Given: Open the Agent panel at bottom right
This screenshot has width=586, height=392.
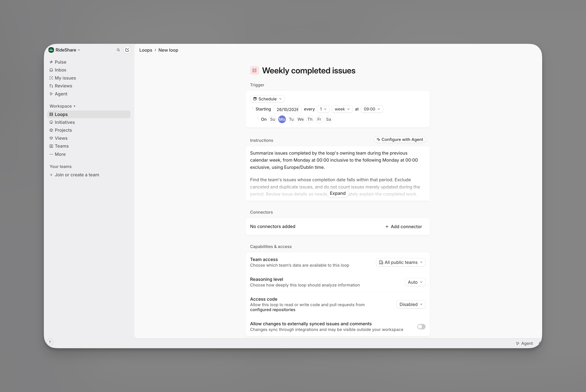Looking at the screenshot, I should click(x=524, y=343).
